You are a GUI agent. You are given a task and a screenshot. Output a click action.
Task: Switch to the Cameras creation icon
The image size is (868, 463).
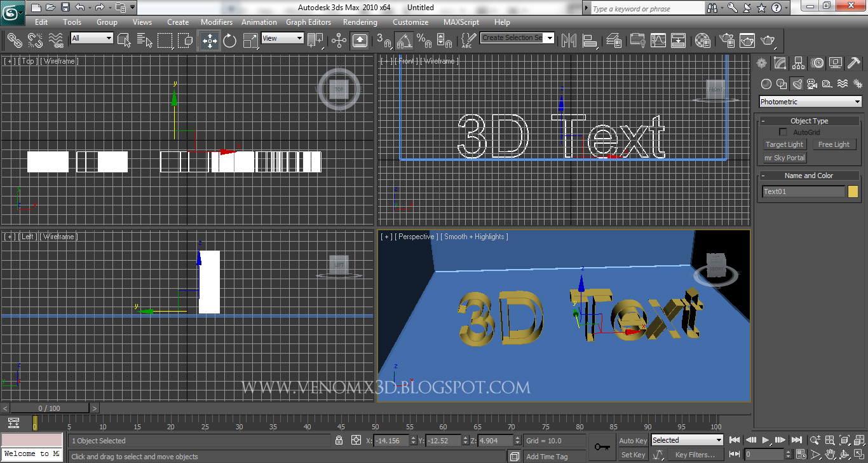coord(811,83)
